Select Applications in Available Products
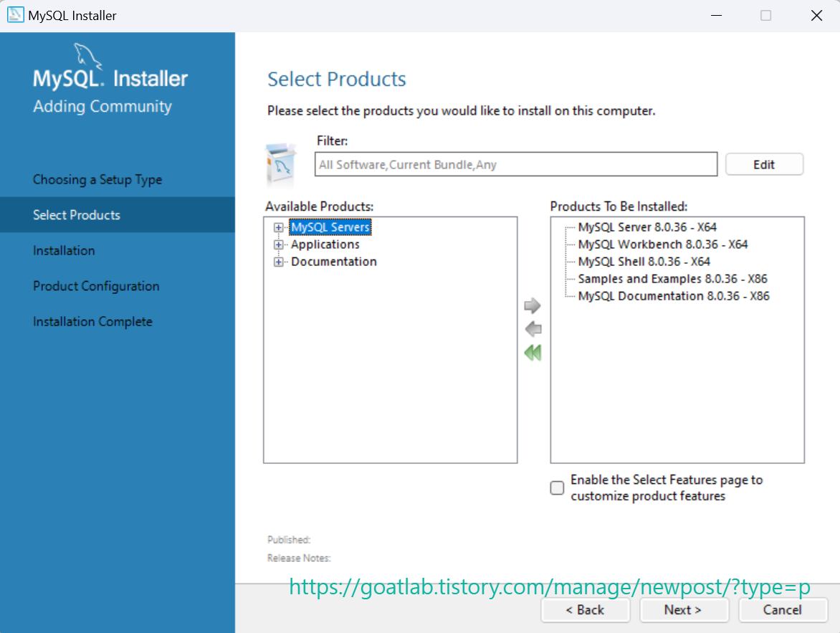 325,244
